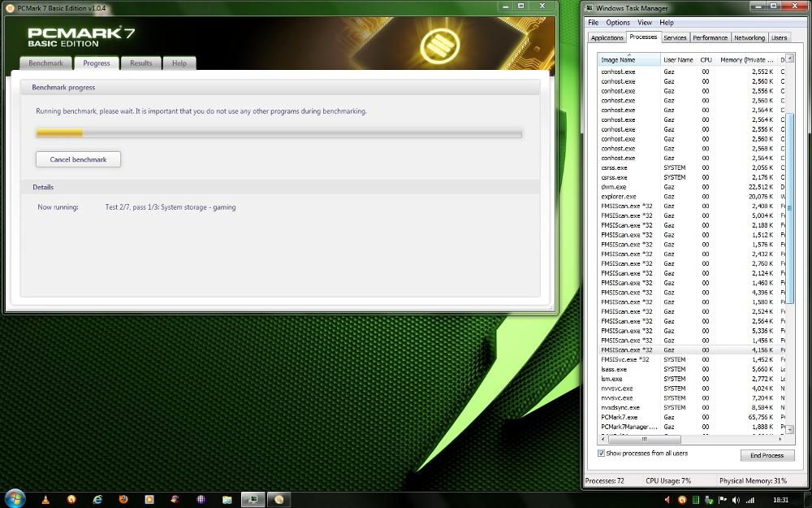Click the Cancel benchmark button

click(x=78, y=159)
